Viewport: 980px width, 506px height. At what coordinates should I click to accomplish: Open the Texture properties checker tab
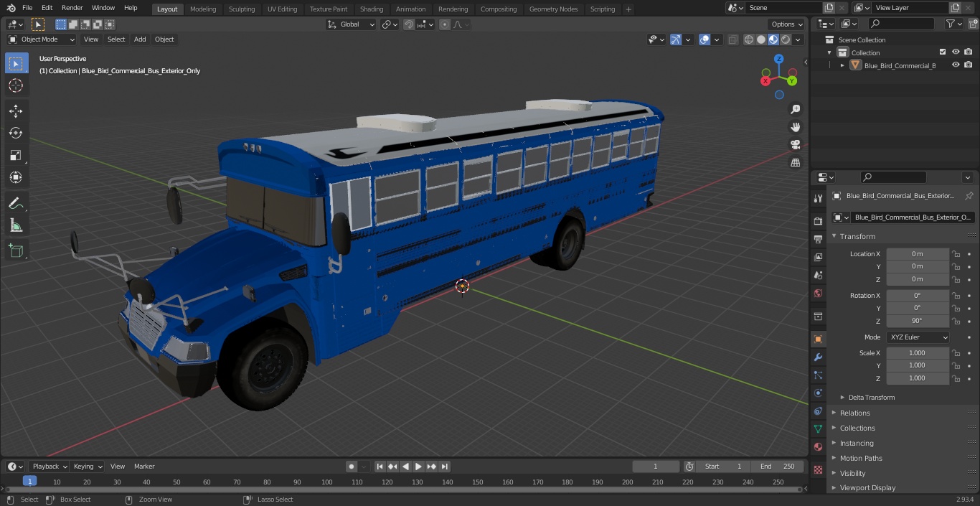click(x=818, y=469)
